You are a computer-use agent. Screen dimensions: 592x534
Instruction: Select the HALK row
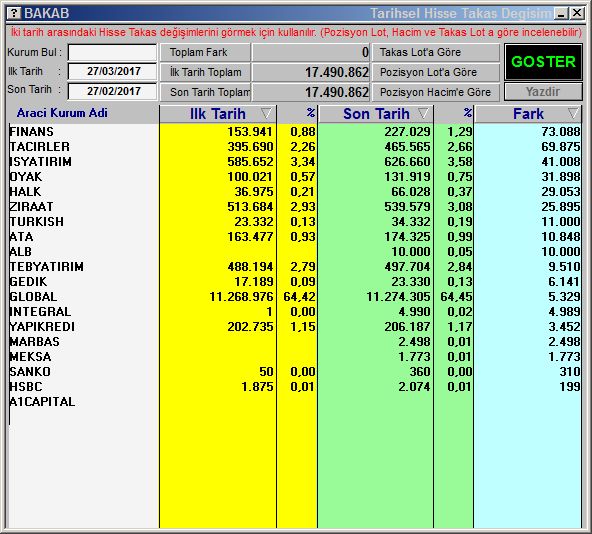(295, 191)
